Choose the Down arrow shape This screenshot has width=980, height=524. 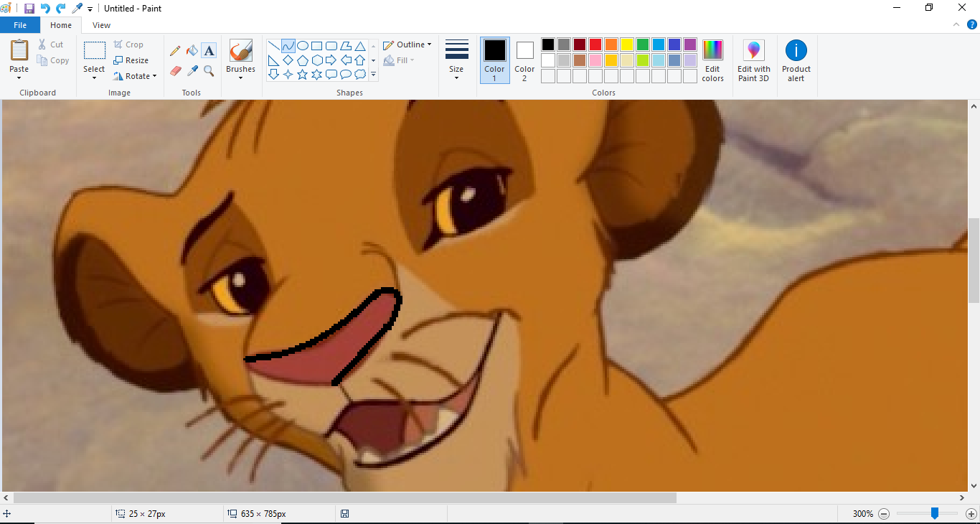[273, 75]
